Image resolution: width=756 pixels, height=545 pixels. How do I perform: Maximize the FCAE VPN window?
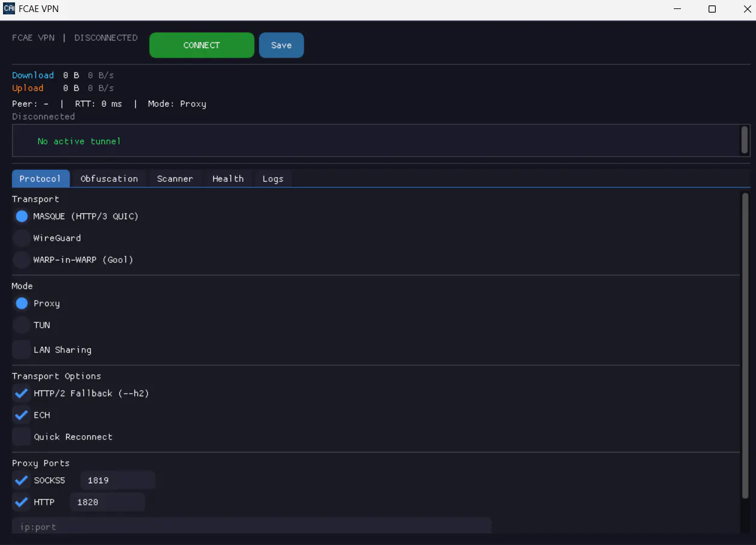click(x=712, y=9)
